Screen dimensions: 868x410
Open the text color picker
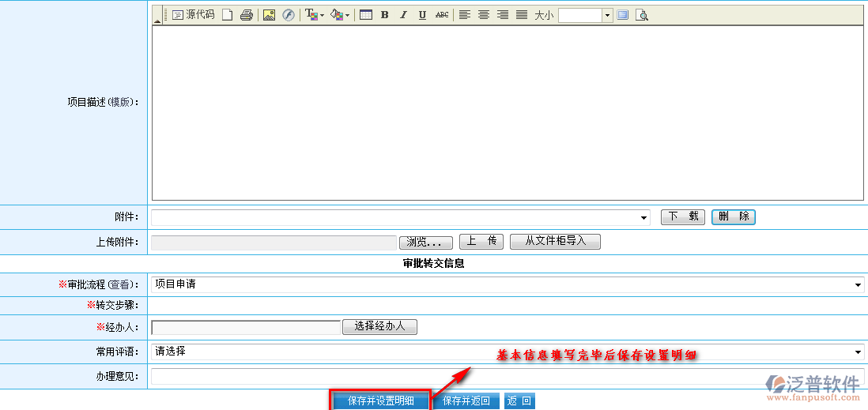click(315, 15)
